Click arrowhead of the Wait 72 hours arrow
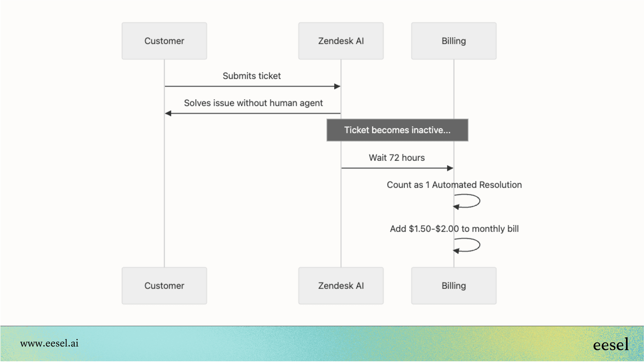This screenshot has height=362, width=644. 450,168
